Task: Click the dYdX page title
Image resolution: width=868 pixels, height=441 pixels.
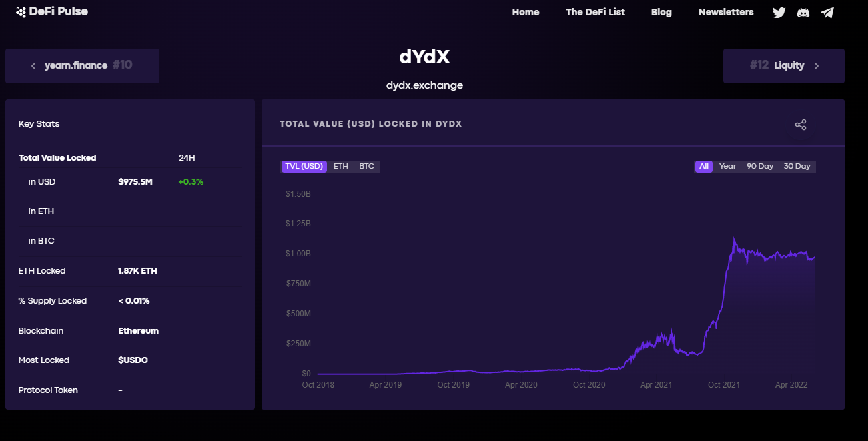Action: pos(424,57)
